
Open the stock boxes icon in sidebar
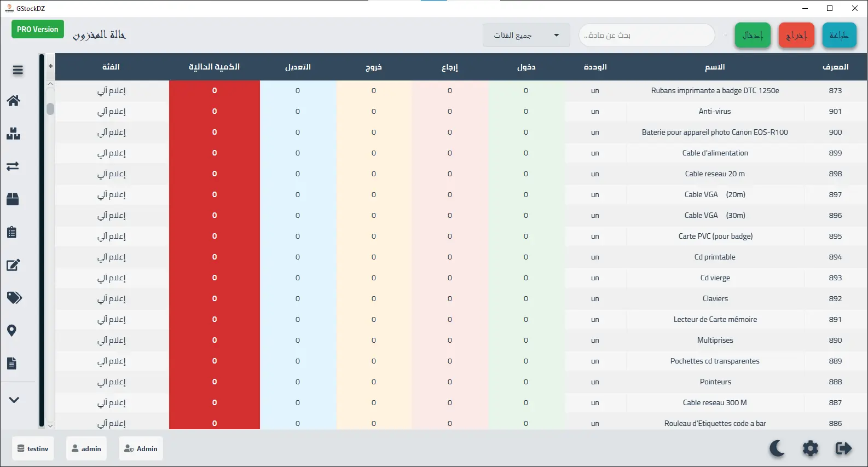pos(14,134)
